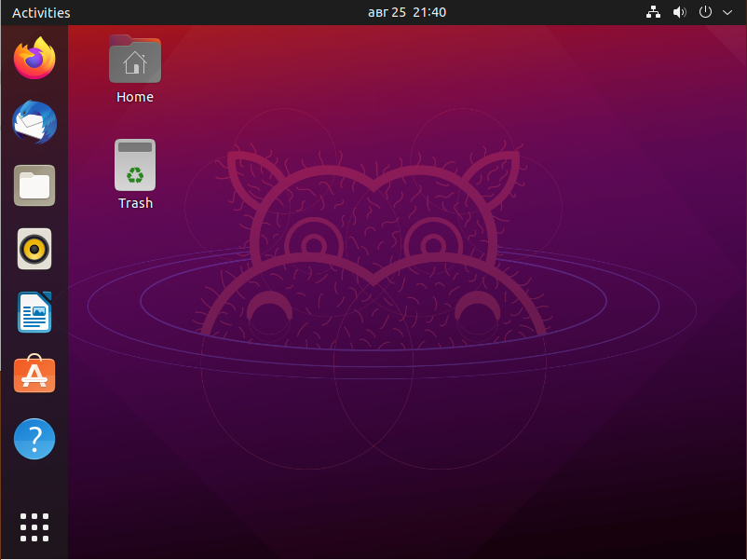Open Ubuntu Software store icon
The width and height of the screenshot is (747, 560).
tap(34, 375)
